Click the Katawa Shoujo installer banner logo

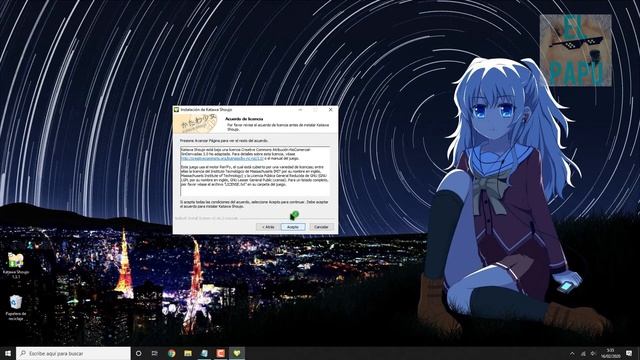point(195,124)
